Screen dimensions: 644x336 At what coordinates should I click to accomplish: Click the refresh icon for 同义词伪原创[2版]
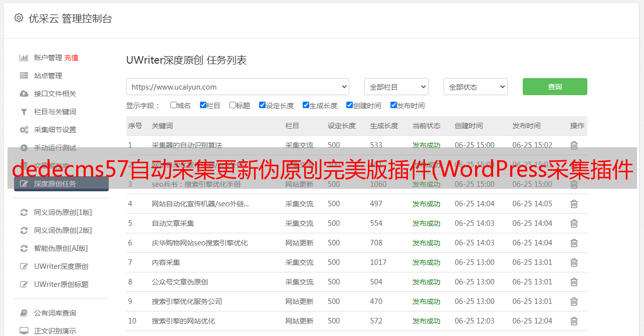click(24, 230)
